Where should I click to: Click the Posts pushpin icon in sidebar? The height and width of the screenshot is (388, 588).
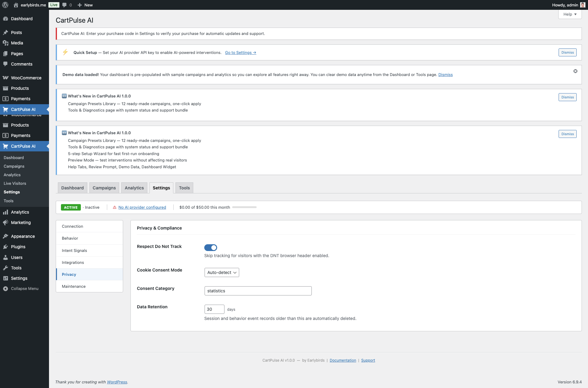pyautogui.click(x=6, y=32)
